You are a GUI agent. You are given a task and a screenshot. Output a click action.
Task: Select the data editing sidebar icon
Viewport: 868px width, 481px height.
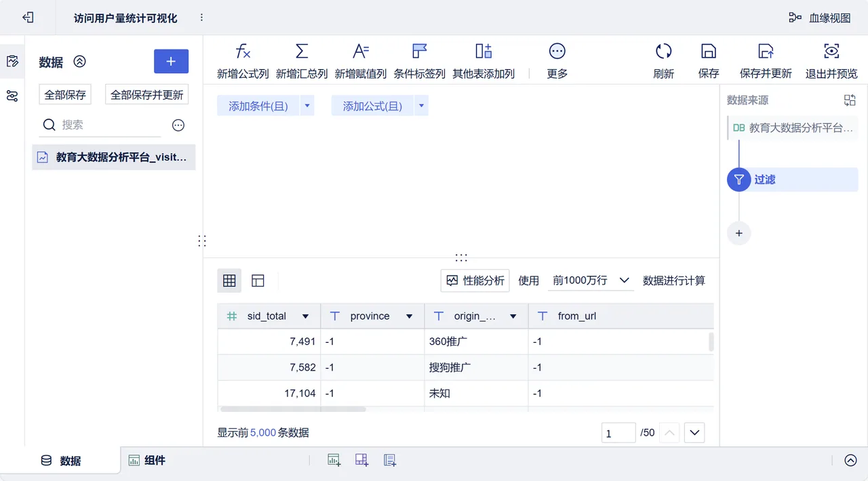[12, 62]
